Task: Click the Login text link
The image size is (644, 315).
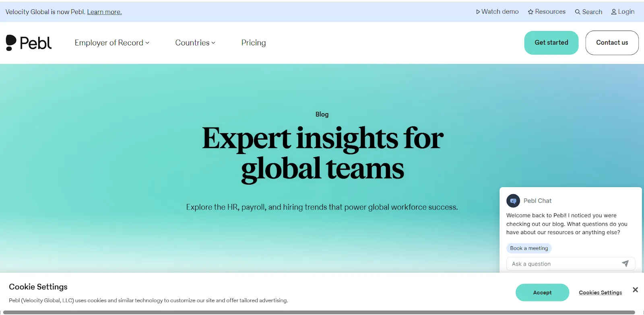Action: (626, 12)
